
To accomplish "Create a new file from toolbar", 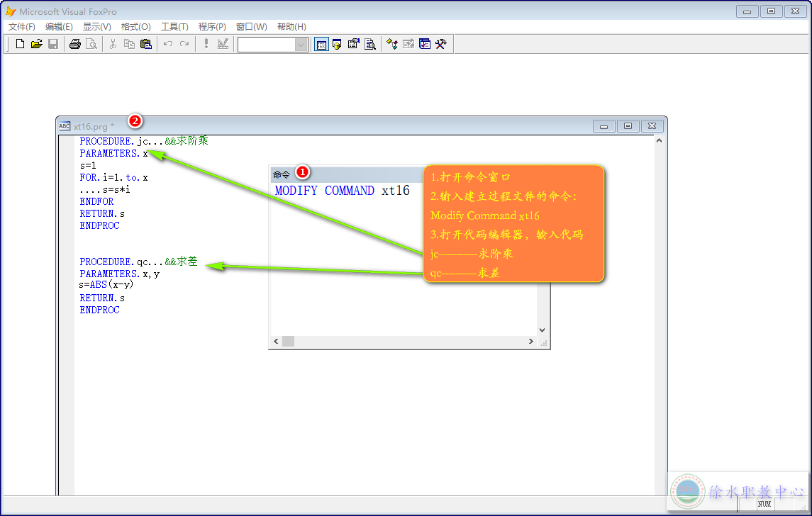I will tap(20, 44).
